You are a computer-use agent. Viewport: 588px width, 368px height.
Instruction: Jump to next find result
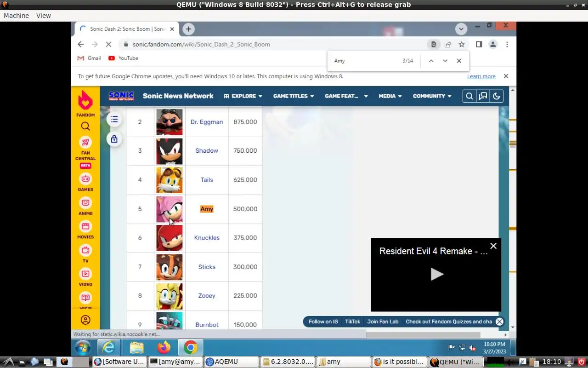445,61
